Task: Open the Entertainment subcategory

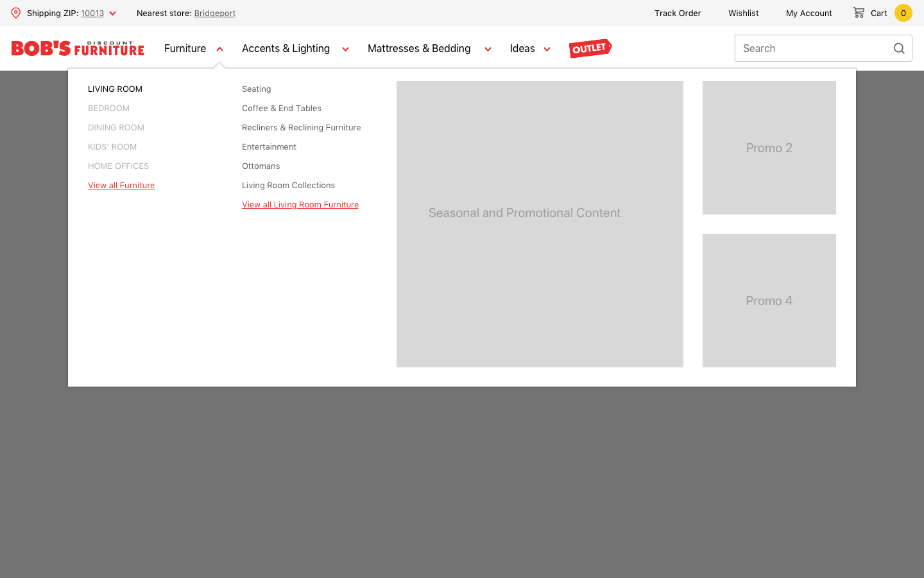Action: click(x=269, y=147)
